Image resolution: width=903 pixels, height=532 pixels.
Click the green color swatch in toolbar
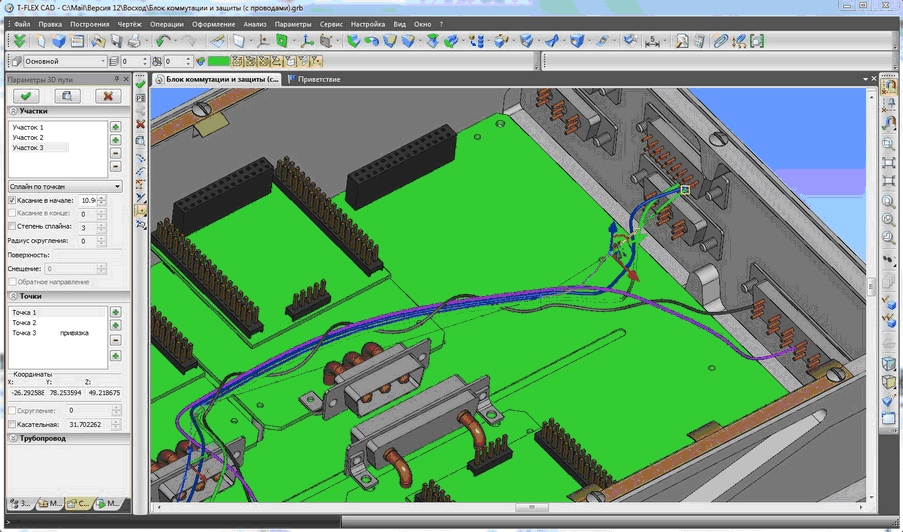coord(217,62)
